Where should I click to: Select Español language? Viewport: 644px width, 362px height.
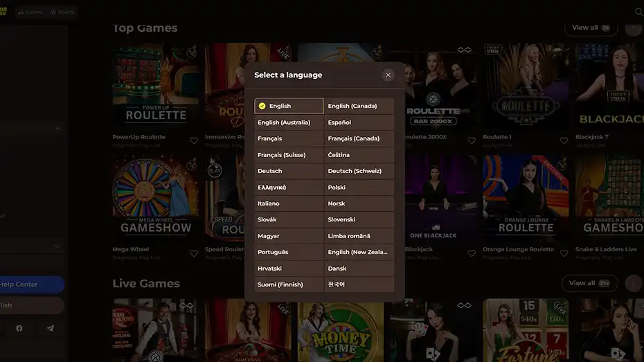(x=359, y=123)
